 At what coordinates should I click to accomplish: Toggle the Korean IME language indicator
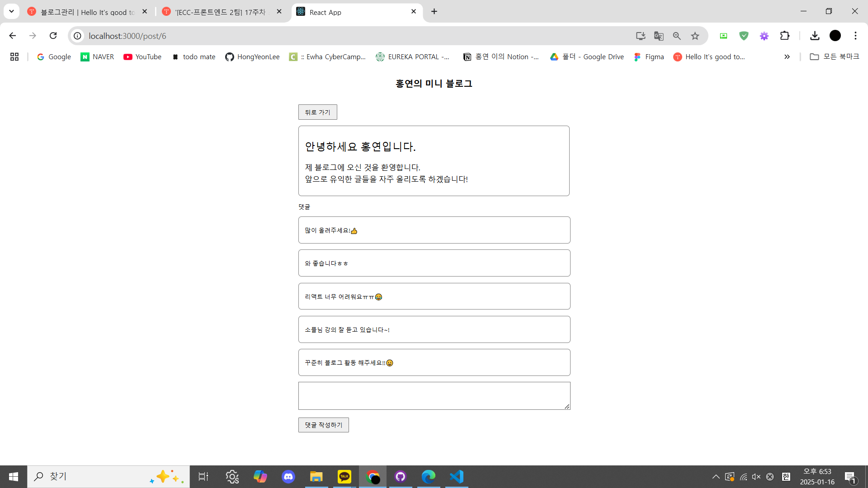(786, 477)
